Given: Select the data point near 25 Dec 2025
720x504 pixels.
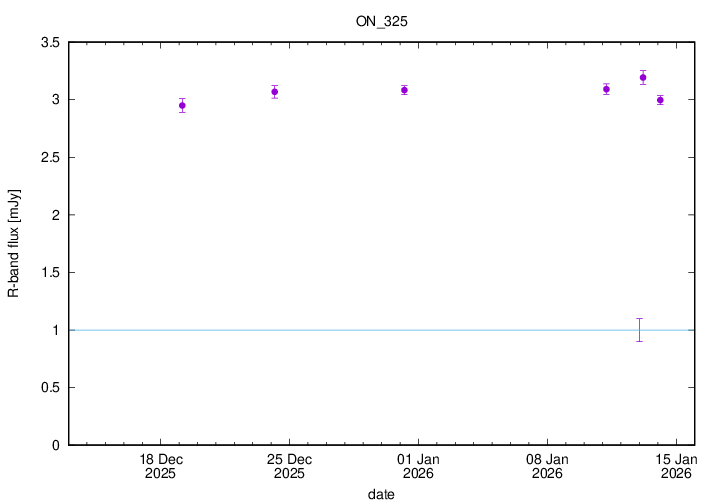Looking at the screenshot, I should coord(274,92).
